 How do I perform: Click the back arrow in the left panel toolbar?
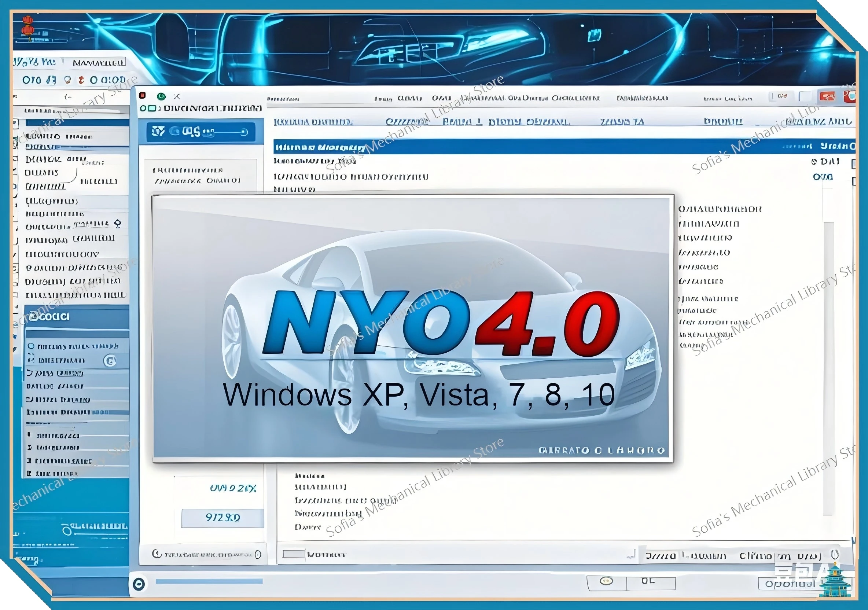coord(68,97)
